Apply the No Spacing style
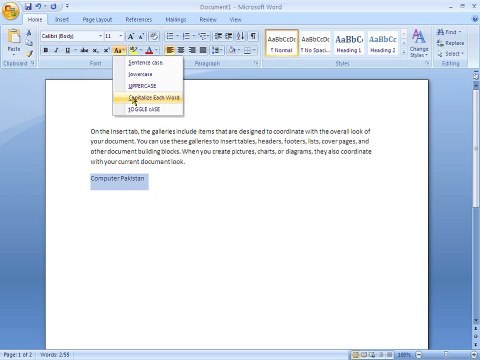Image resolution: width=480 pixels, height=360 pixels. [x=315, y=43]
